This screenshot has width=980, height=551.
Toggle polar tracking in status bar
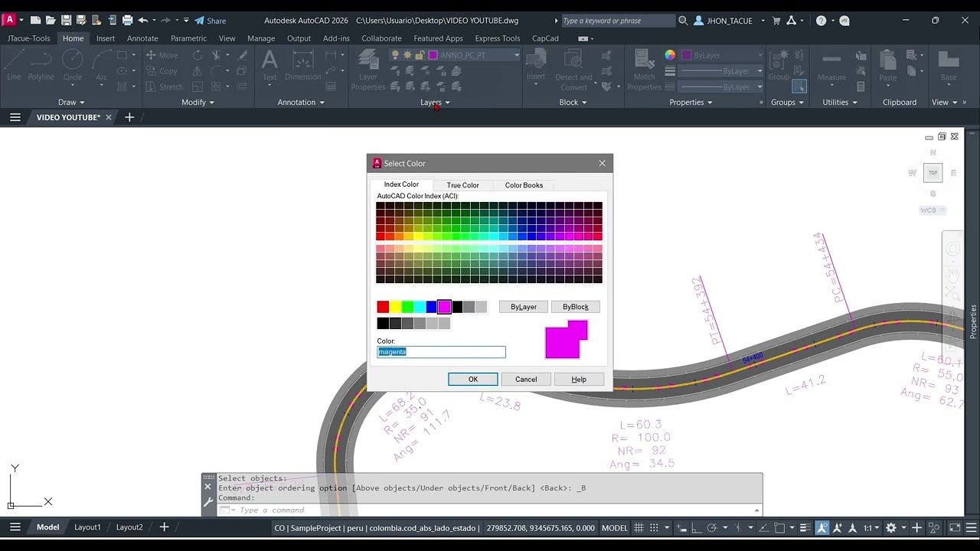711,527
